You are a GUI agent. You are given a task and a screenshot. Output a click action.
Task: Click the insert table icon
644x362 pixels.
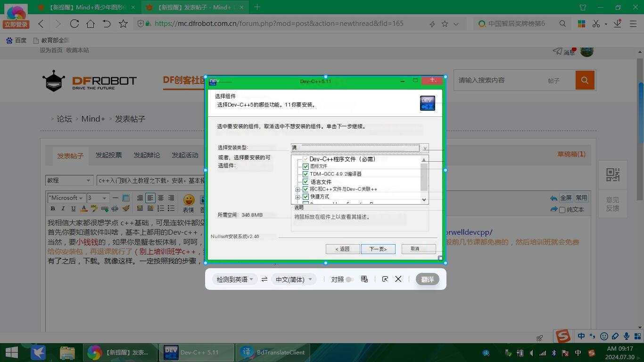[126, 198]
